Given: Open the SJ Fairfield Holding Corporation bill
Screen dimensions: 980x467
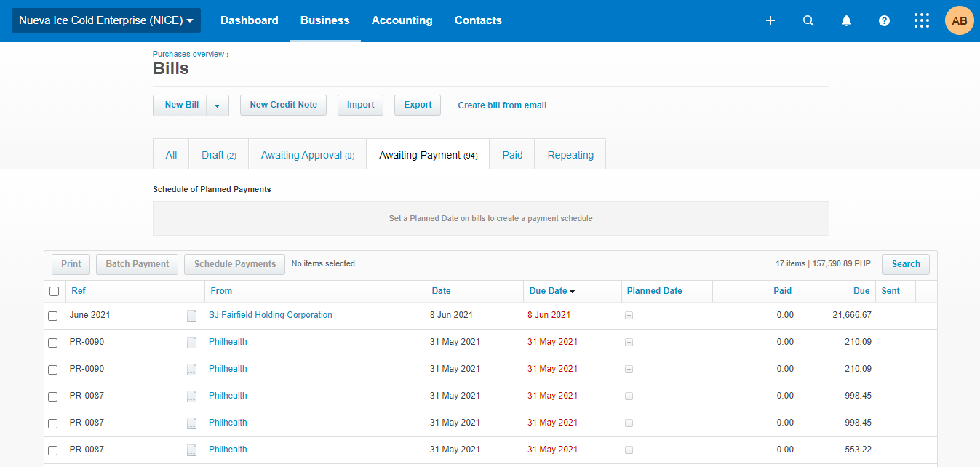Looking at the screenshot, I should coord(270,315).
